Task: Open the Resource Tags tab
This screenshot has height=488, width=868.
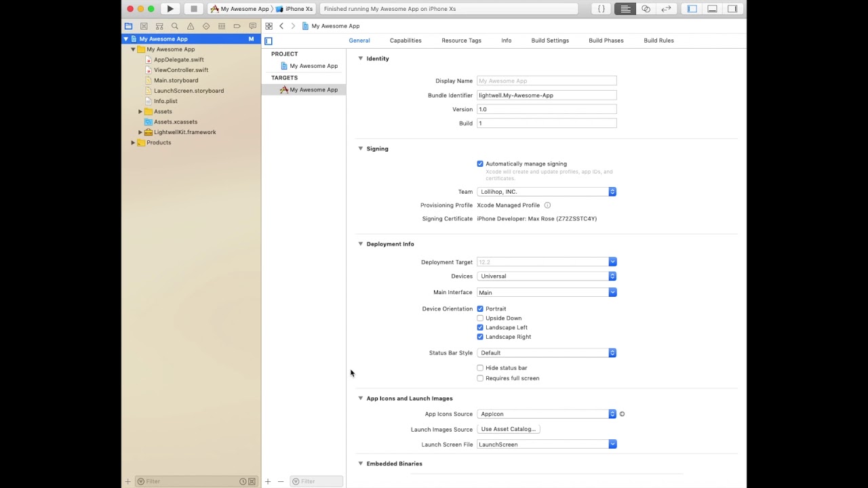Action: pos(461,41)
